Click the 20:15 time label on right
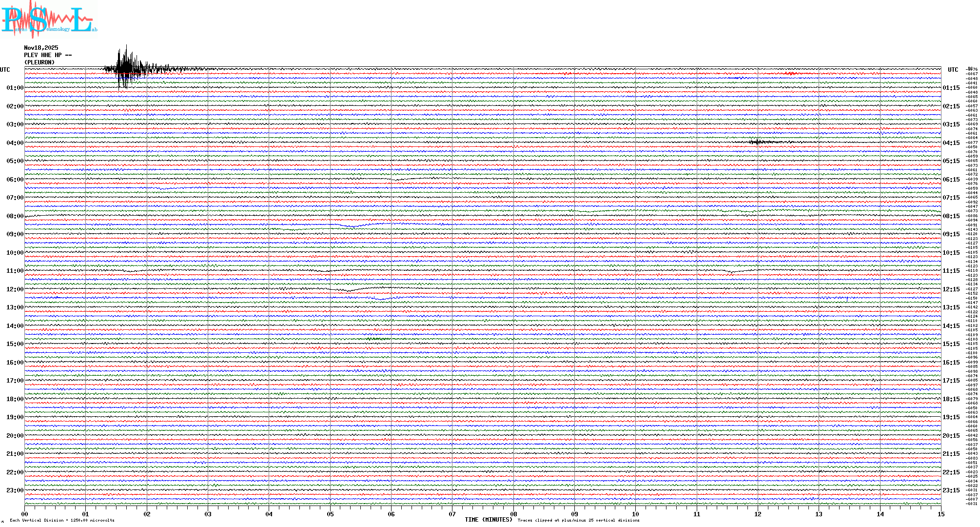980x527 pixels. point(951,436)
